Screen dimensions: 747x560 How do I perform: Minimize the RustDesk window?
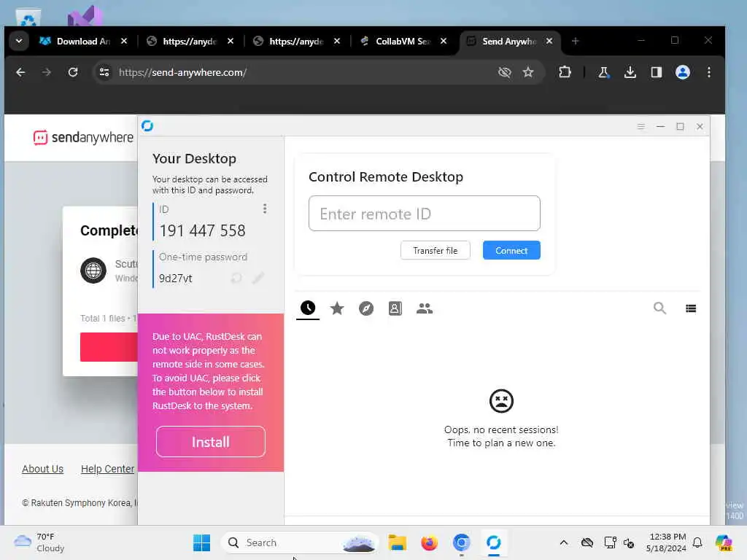660,127
